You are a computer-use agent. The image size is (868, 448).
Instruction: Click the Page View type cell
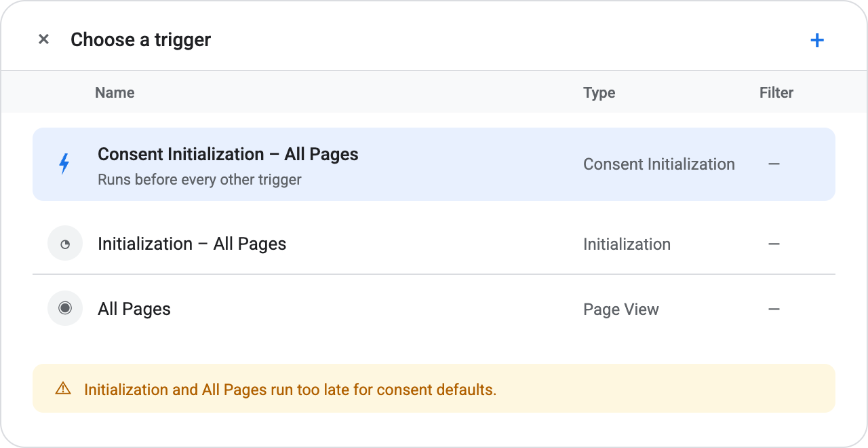pos(621,310)
